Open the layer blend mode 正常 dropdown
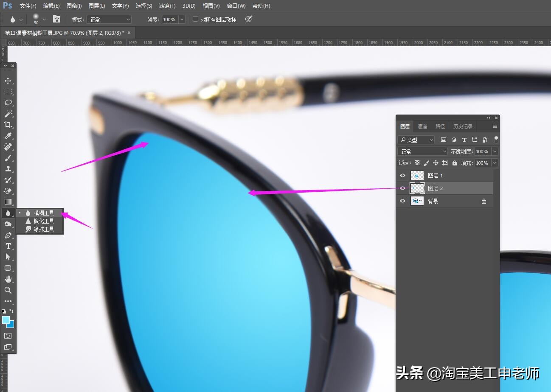The height and width of the screenshot is (392, 551). pos(423,151)
